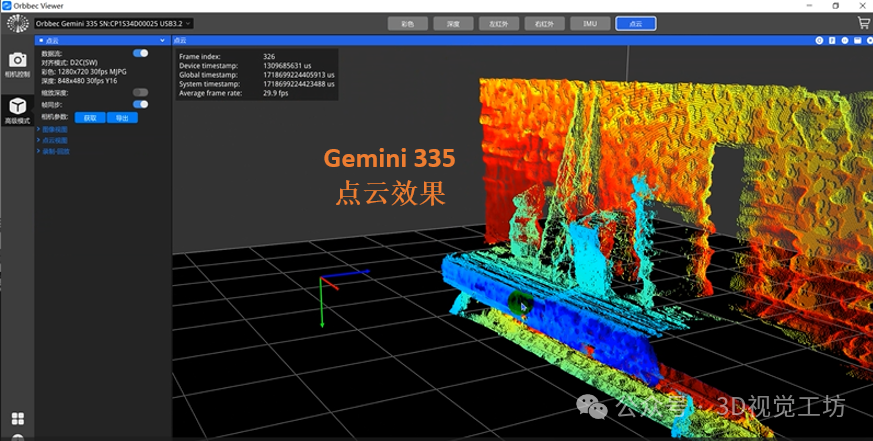
Task: Maximize the Orbbec Viewer window
Action: (x=836, y=6)
